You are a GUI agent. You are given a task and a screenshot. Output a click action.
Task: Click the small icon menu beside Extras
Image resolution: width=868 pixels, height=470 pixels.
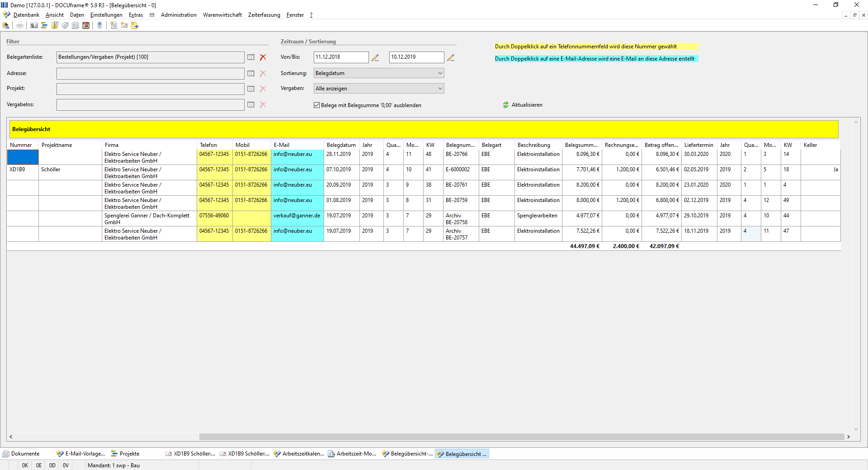point(152,15)
